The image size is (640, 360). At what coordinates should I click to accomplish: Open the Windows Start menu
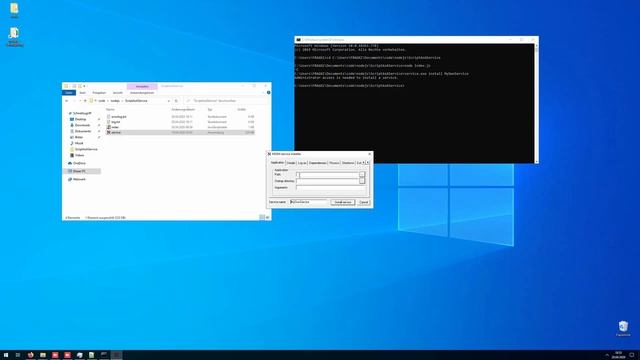(x=6, y=355)
